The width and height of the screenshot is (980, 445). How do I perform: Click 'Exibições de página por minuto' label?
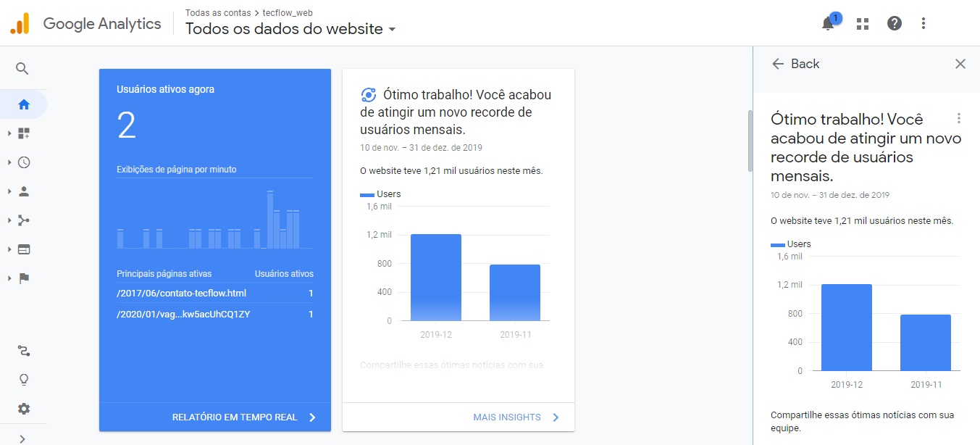point(177,170)
